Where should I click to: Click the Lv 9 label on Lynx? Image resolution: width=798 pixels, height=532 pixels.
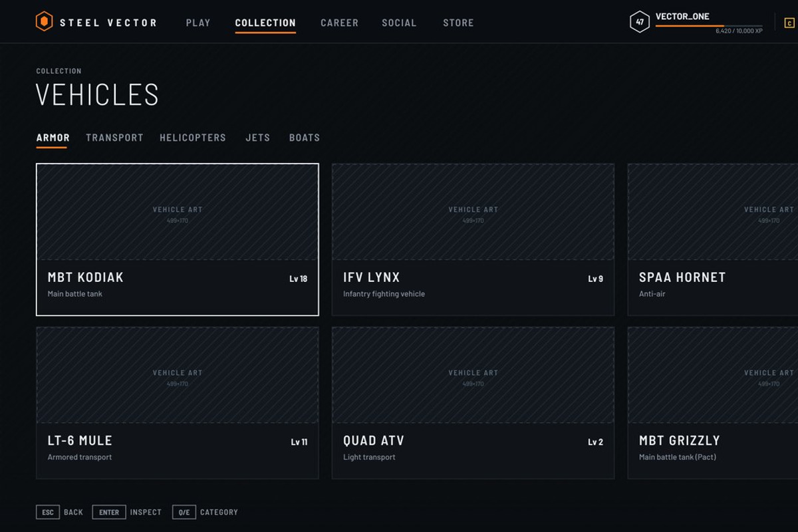[596, 279]
